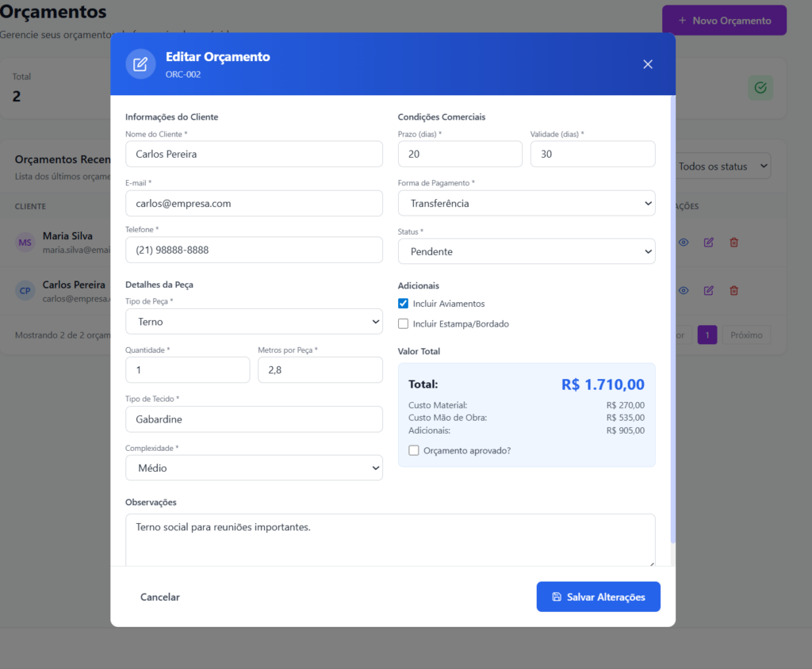Click edit icon in Maria Silva row

click(x=709, y=243)
